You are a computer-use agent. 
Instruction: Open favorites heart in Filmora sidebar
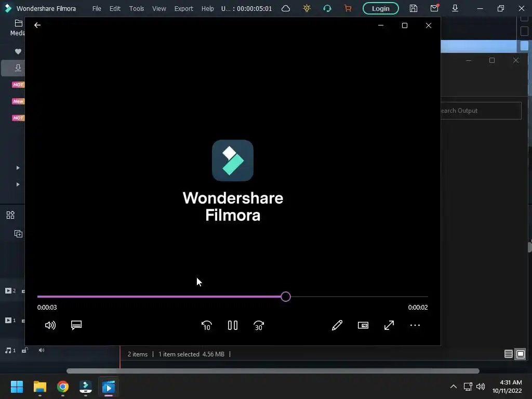coord(18,51)
